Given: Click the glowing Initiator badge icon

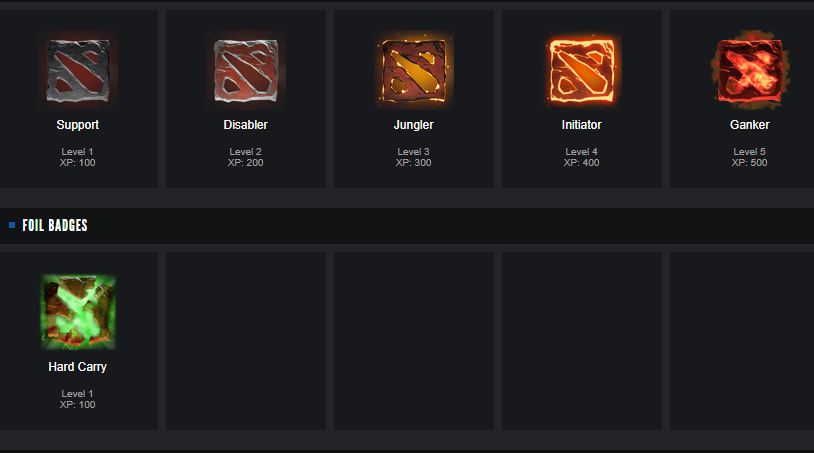Looking at the screenshot, I should tap(581, 71).
